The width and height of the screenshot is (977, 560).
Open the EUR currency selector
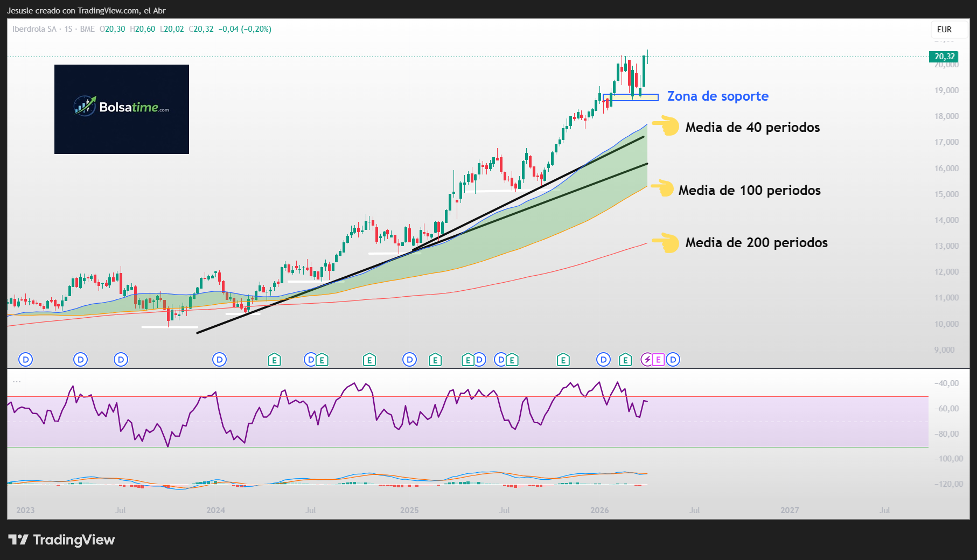click(x=944, y=30)
